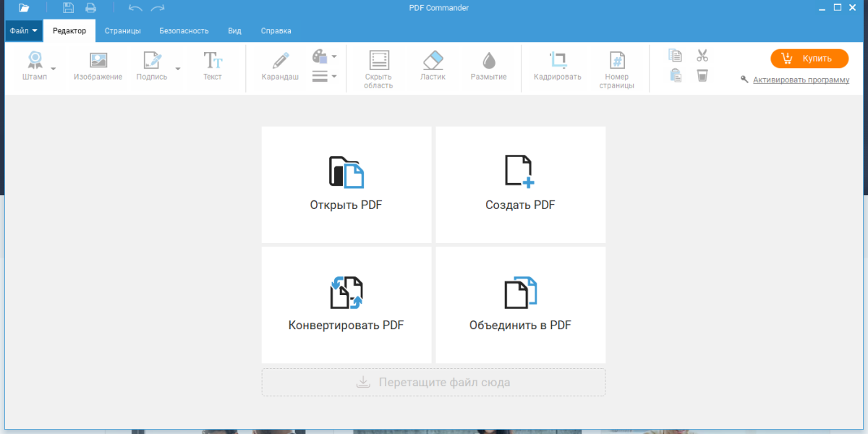This screenshot has width=868, height=434.
Task: Maximize the PDF Commander window
Action: click(837, 7)
